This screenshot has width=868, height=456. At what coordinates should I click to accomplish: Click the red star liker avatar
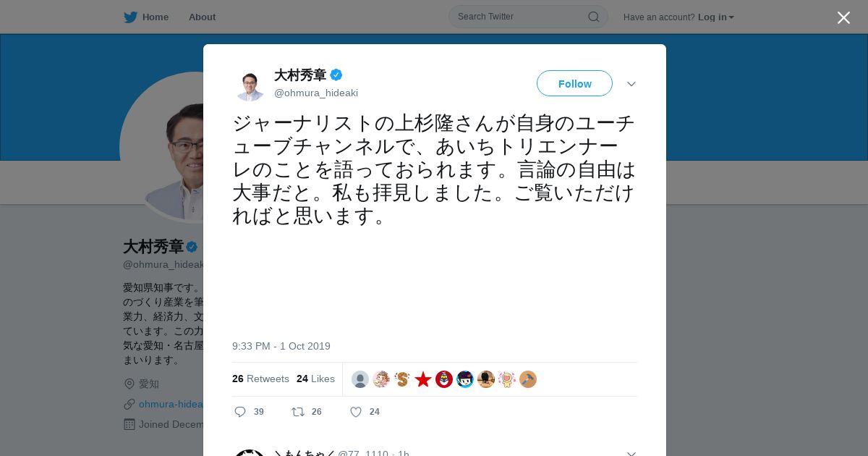pos(423,379)
